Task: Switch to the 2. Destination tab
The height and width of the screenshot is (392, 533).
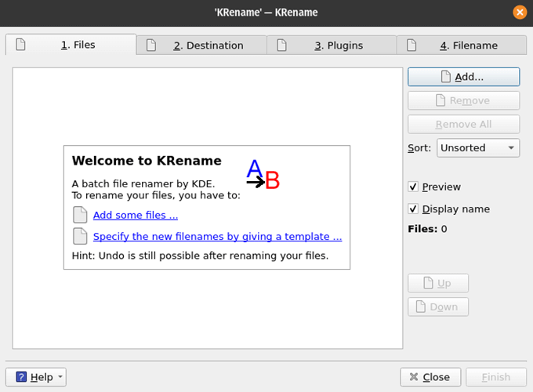Action: point(201,45)
